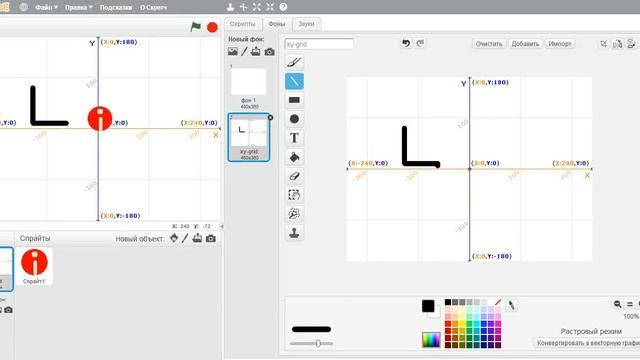The width and height of the screenshot is (640, 360).
Task: Switch to the rainbow color picker
Action: (431, 340)
